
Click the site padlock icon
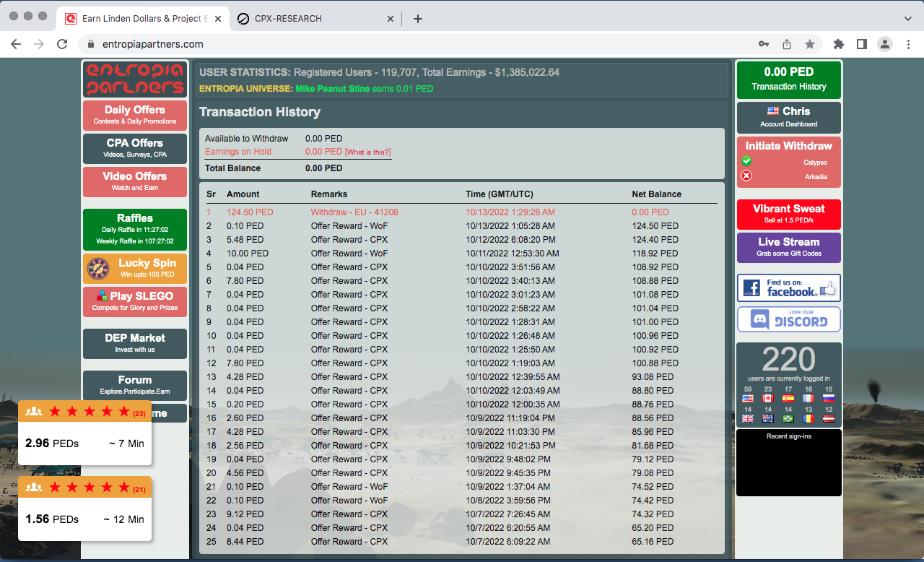(90, 44)
